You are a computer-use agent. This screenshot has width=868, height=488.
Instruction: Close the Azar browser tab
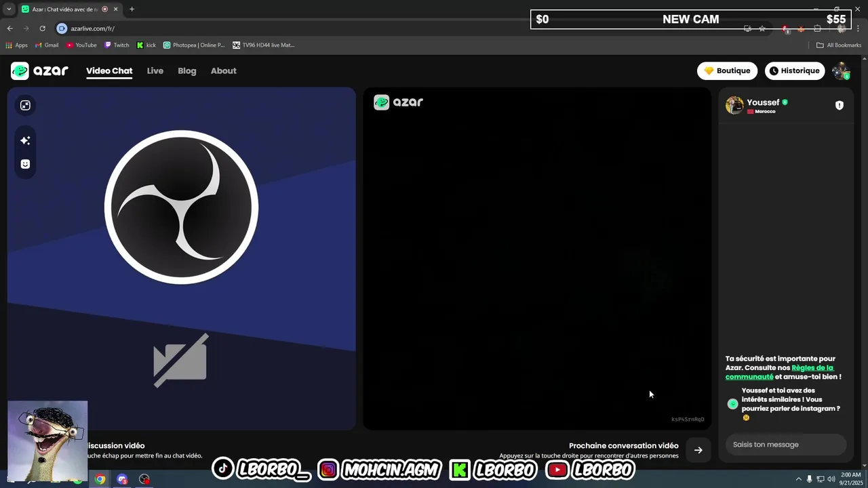click(115, 9)
